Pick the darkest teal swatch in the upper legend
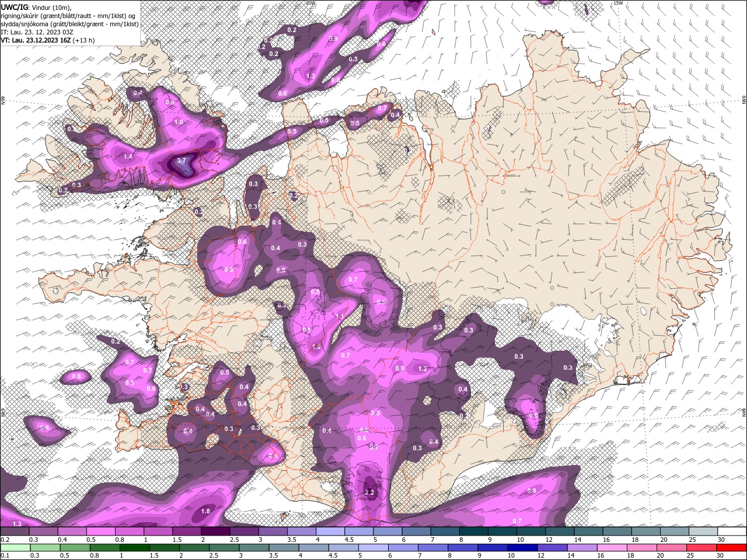This screenshot has height=560, width=747. pyautogui.click(x=475, y=531)
